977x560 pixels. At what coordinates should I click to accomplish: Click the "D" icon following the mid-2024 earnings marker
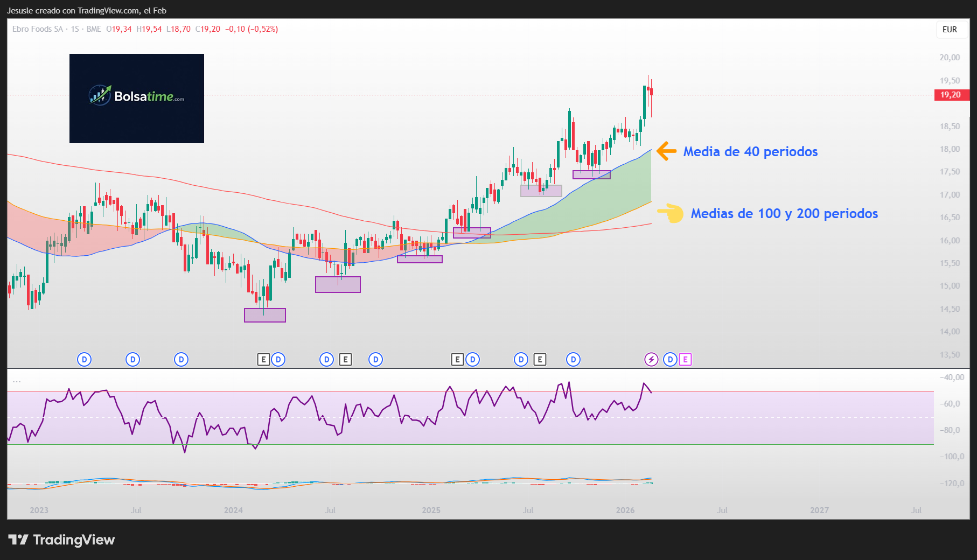[x=375, y=359]
